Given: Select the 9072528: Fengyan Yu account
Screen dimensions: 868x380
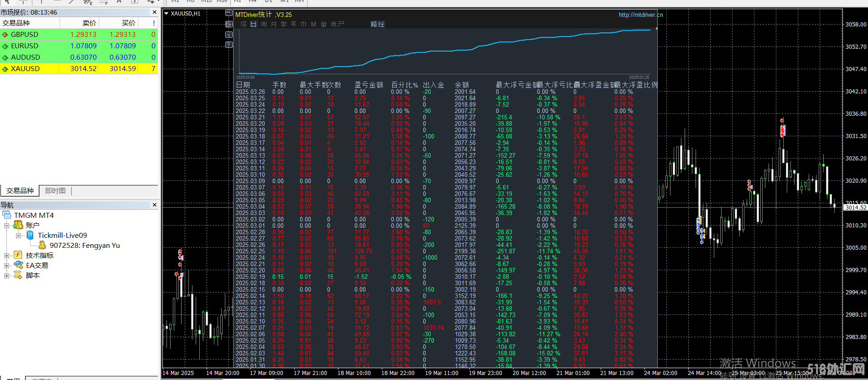Looking at the screenshot, I should coord(85,245).
